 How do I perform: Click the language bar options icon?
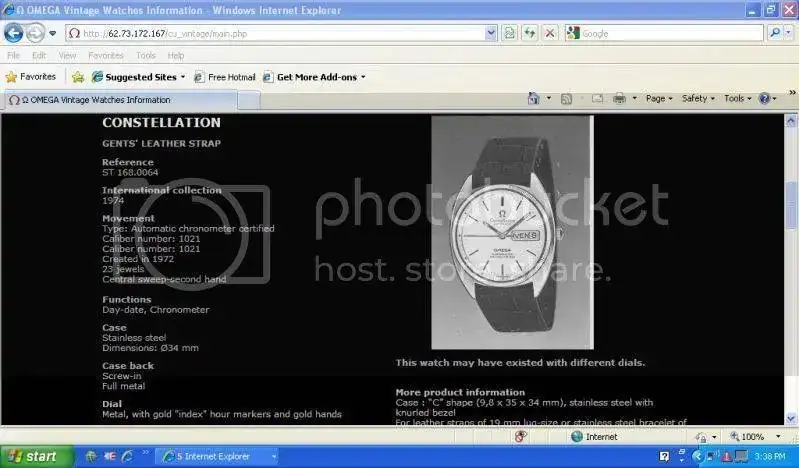point(682,454)
